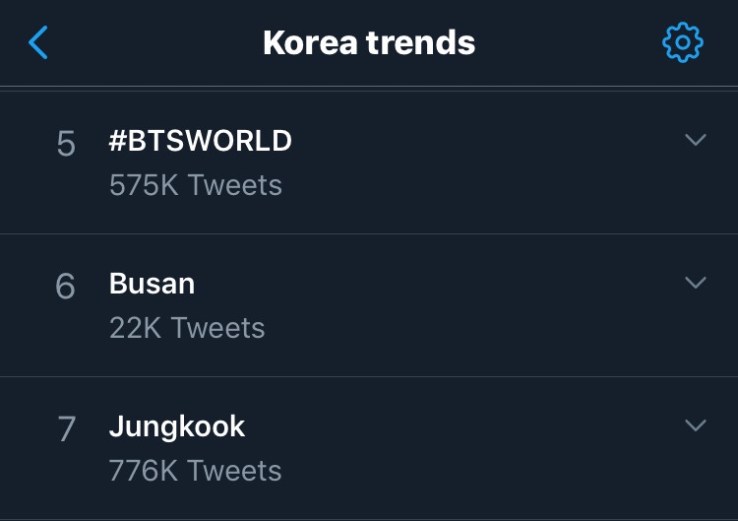
Task: Open the Jungkook trend options chevron
Action: 695,426
